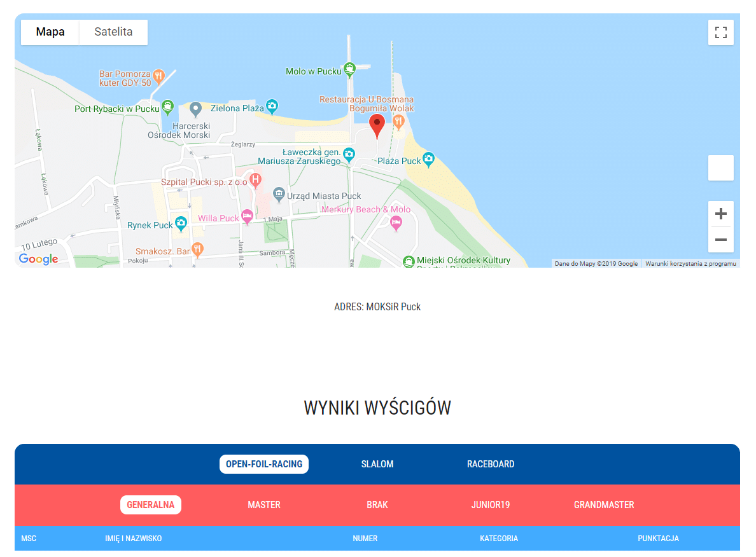Image resolution: width=756 pixels, height=557 pixels.
Task: Select the Willa Puck lodging icon
Action: [248, 217]
